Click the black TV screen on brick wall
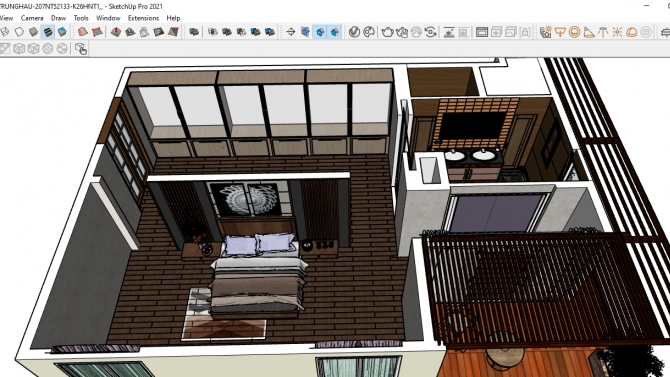This screenshot has height=377, width=670. click(472, 126)
